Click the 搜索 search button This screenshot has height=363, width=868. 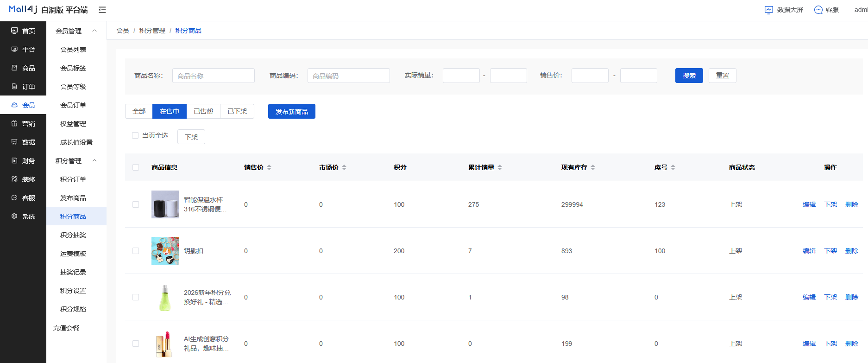point(689,76)
